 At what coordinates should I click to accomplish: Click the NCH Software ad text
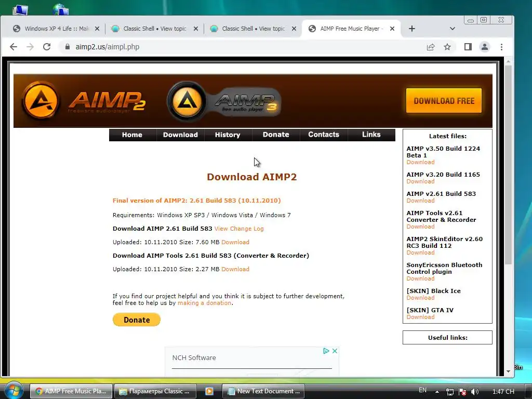point(194,357)
